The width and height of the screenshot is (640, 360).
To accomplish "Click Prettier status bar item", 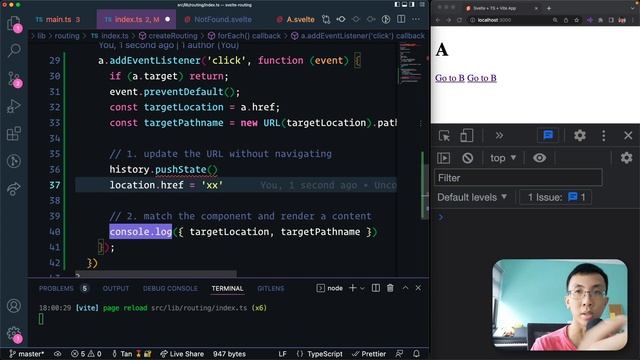I will (x=369, y=354).
